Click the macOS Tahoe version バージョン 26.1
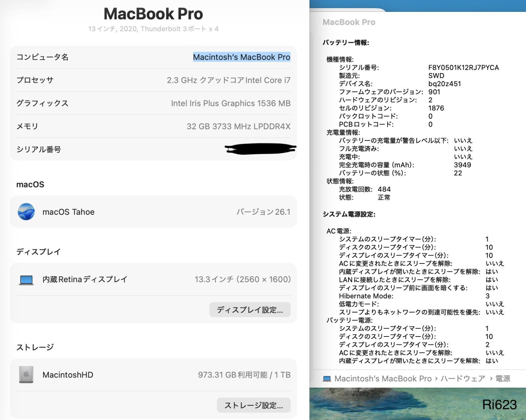The width and height of the screenshot is (526, 420). [x=263, y=212]
